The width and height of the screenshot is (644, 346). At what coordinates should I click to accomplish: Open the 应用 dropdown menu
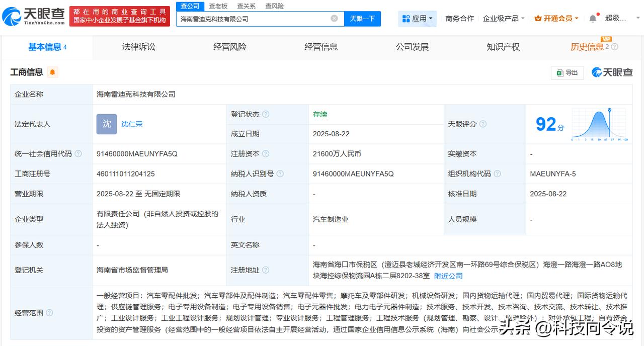[418, 19]
